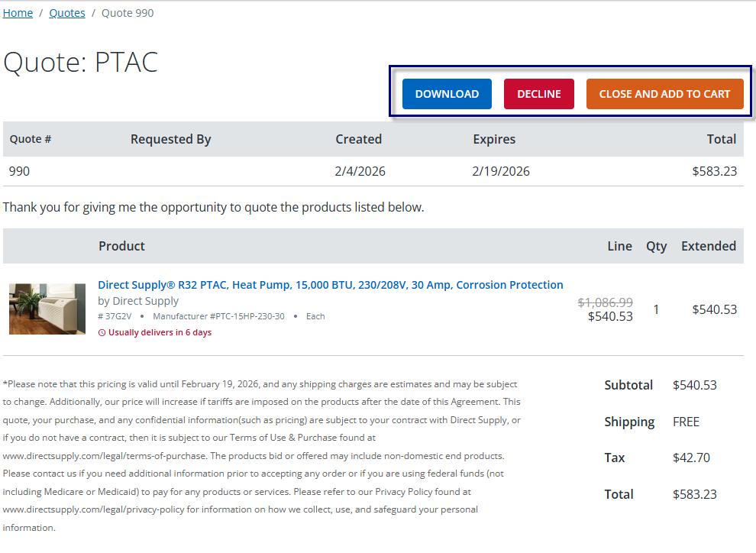Click the Home breadcrumb link
Screen dimensions: 756x553
[18, 13]
